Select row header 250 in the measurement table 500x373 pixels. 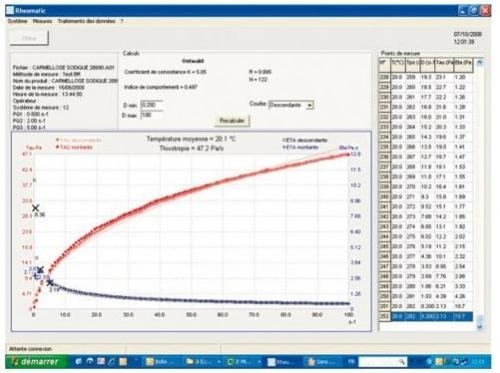click(x=385, y=296)
